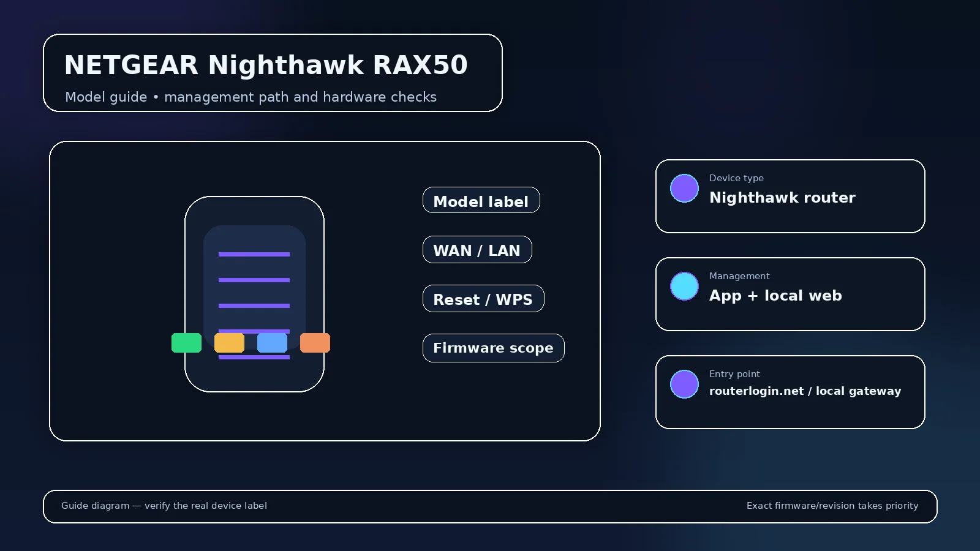This screenshot has height=551, width=980.
Task: Click the router body illustration's top purple line
Action: tap(254, 254)
